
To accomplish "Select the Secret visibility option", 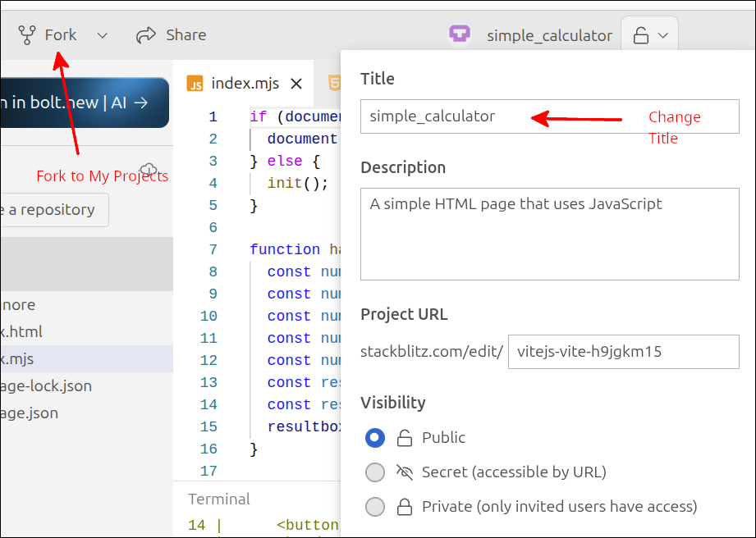I will coord(375,472).
